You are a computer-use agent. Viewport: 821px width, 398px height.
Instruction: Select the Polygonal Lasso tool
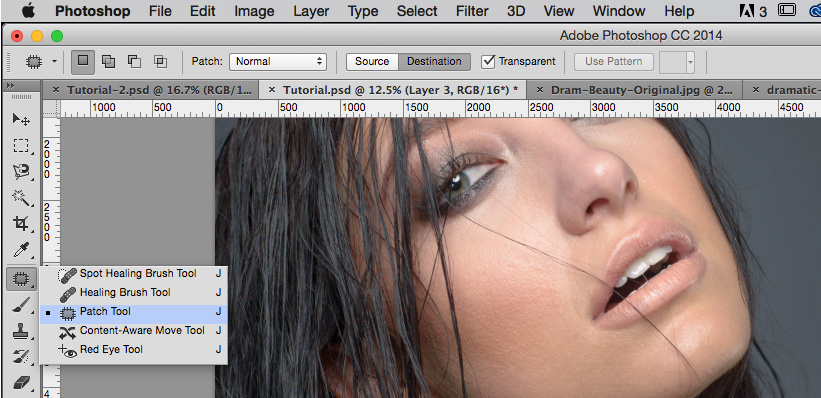21,172
